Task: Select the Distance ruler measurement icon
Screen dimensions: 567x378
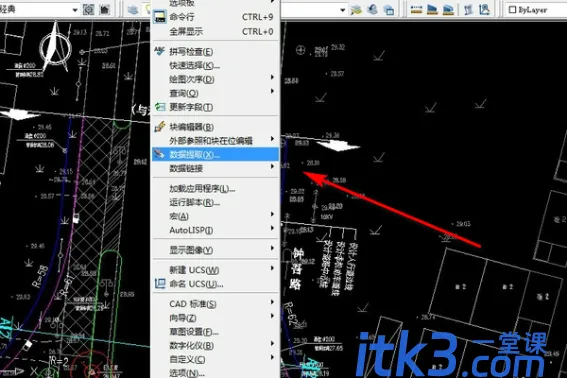Action: coord(416,10)
